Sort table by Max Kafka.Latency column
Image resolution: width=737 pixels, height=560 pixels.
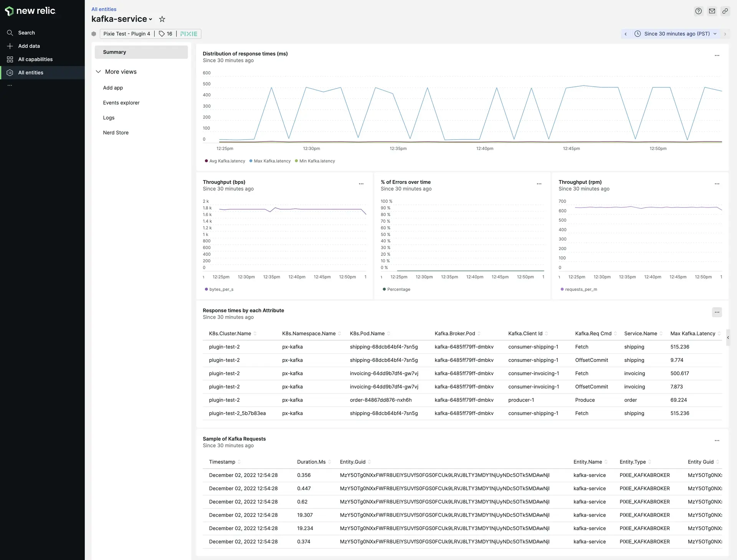[692, 334]
